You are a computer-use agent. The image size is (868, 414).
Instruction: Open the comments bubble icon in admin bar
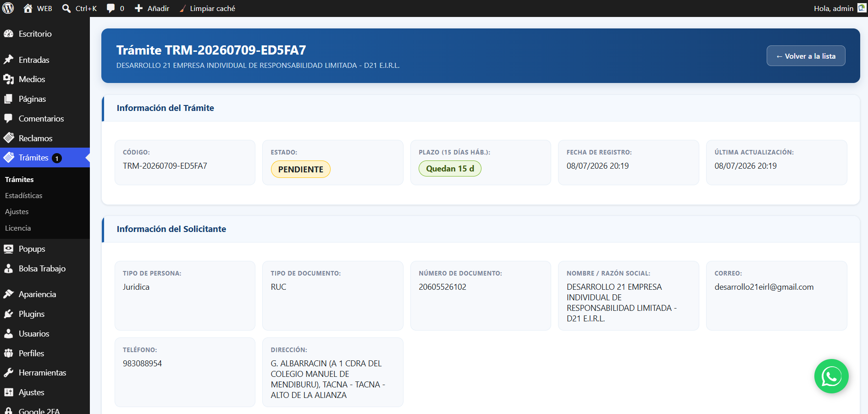111,8
